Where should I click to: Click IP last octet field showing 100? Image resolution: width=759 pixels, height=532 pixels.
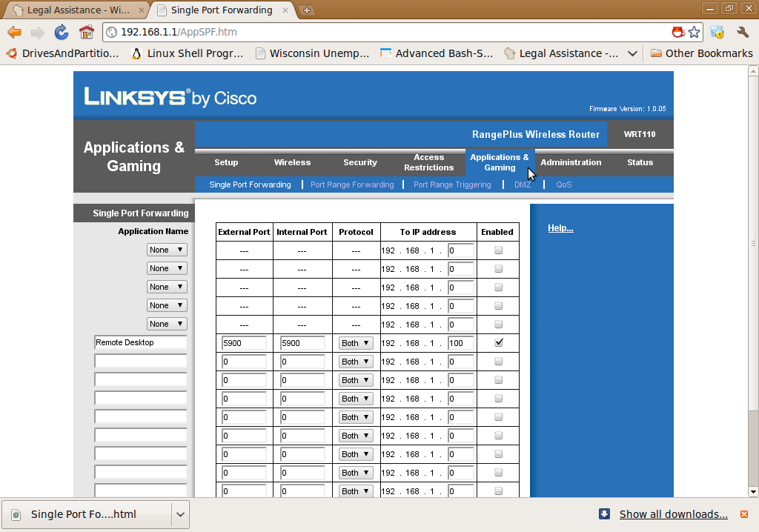[x=461, y=343]
